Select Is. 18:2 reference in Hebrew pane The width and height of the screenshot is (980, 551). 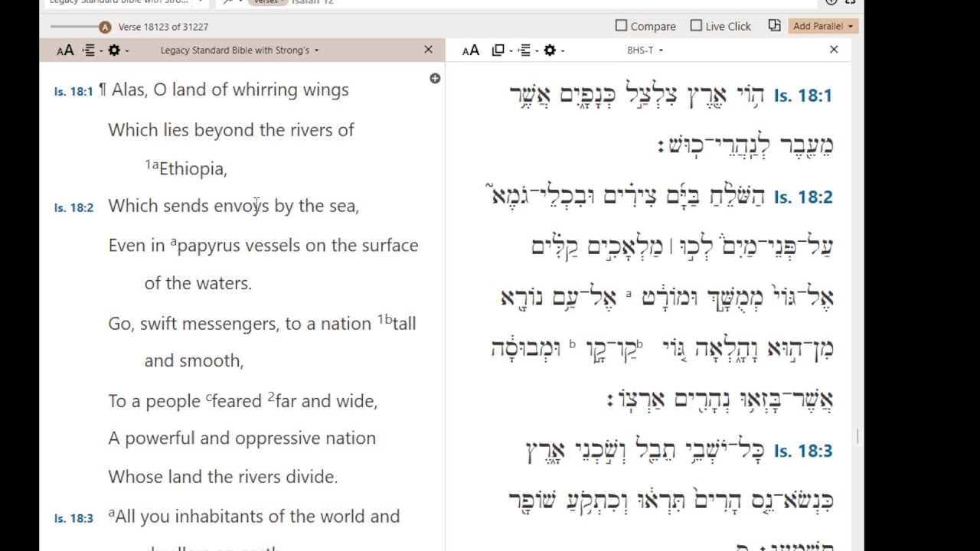pos(802,197)
